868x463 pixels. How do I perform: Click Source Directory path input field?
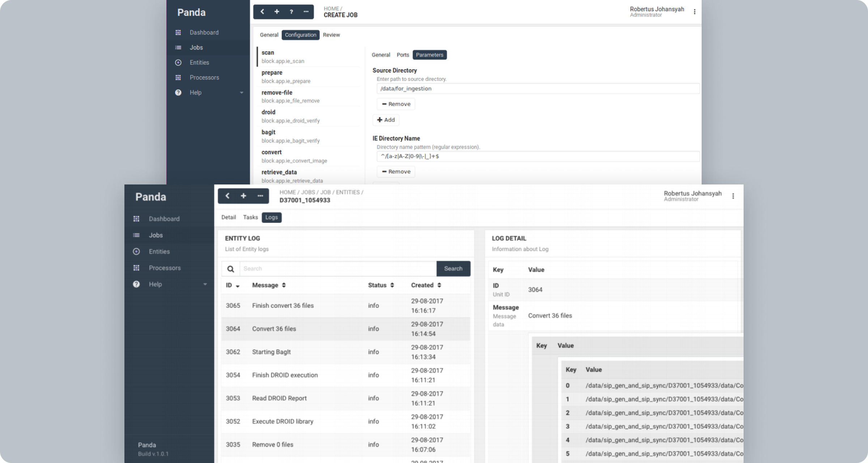[x=538, y=89]
